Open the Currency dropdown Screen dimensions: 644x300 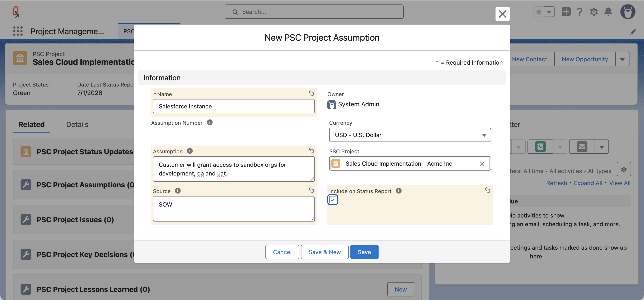pos(410,135)
